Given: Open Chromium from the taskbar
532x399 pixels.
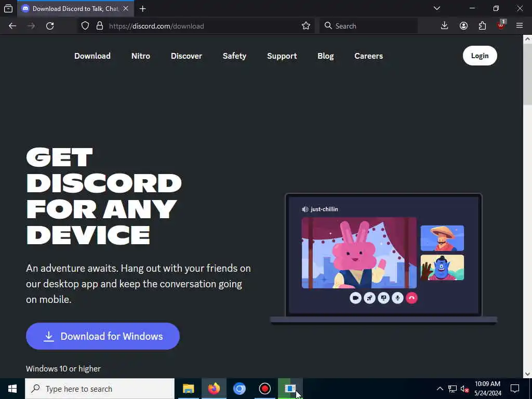Looking at the screenshot, I should pyautogui.click(x=239, y=389).
